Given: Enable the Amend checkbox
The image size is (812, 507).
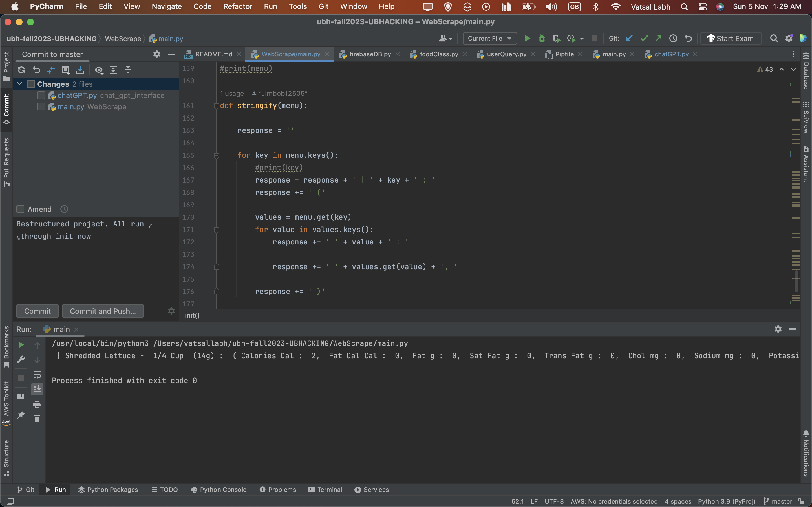Looking at the screenshot, I should point(21,209).
